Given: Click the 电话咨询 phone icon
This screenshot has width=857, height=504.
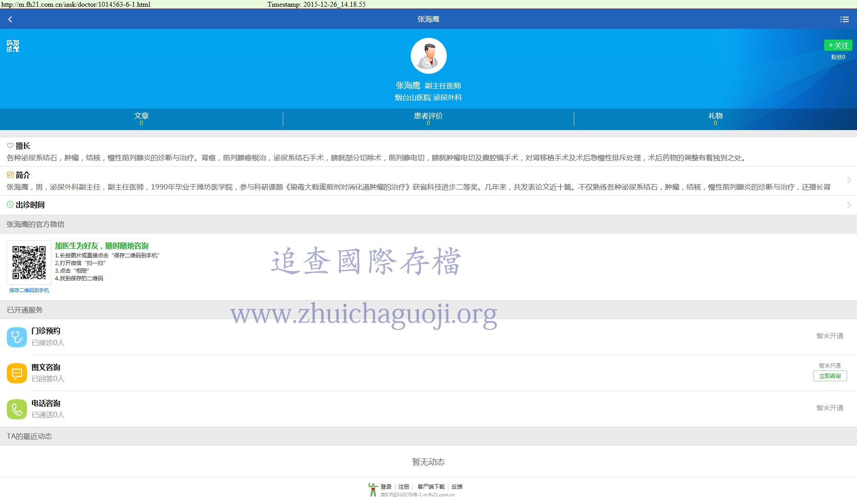Looking at the screenshot, I should [17, 409].
